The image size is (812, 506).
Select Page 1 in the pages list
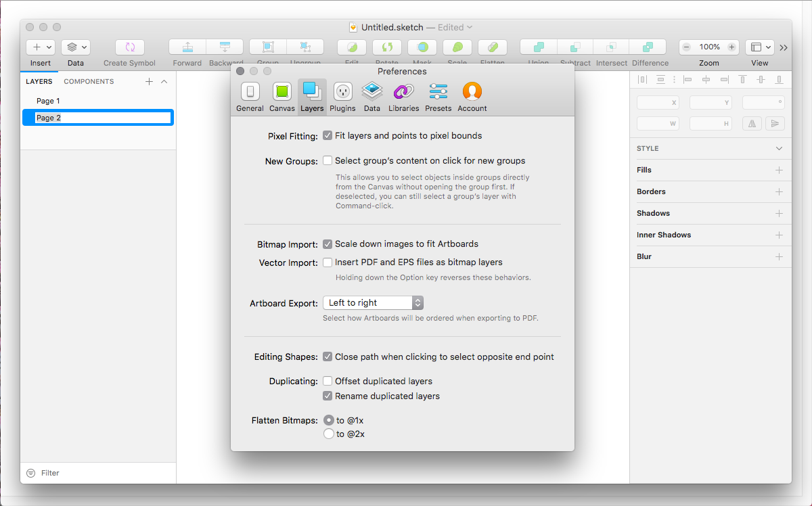click(98, 101)
